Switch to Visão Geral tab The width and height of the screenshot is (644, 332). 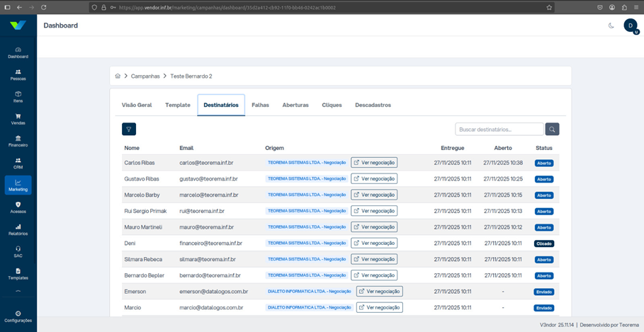coord(137,105)
